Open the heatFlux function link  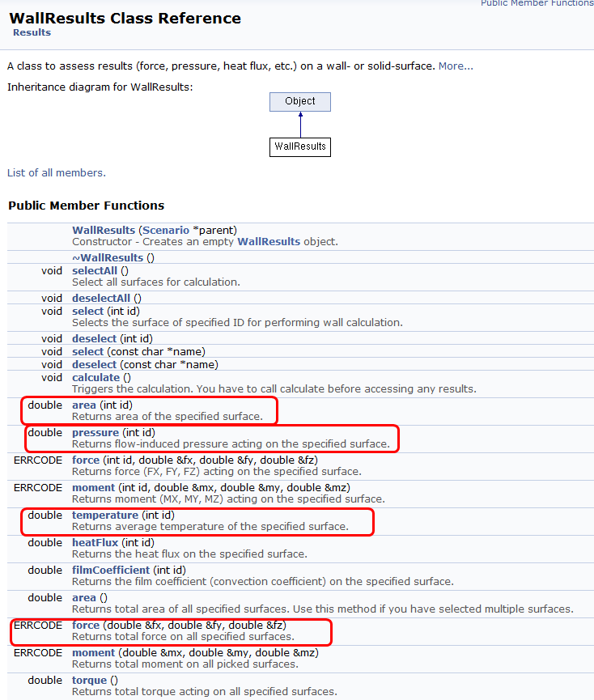[95, 543]
